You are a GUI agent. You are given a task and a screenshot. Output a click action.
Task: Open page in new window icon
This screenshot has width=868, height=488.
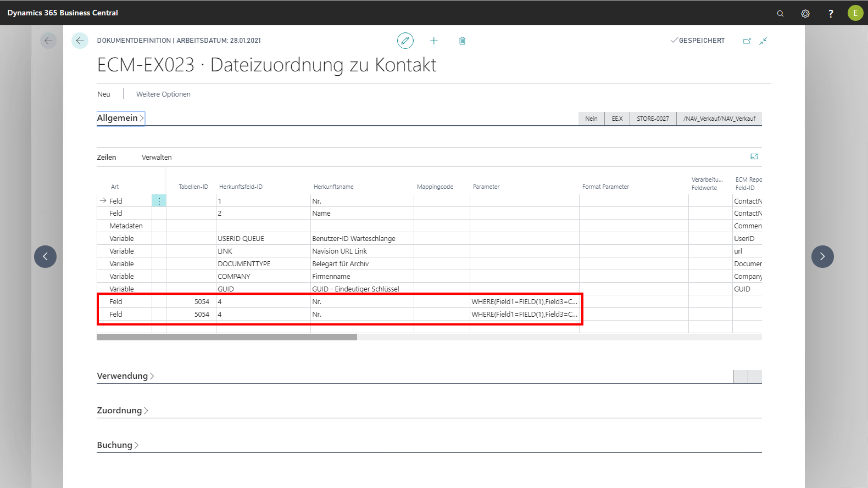[747, 41]
